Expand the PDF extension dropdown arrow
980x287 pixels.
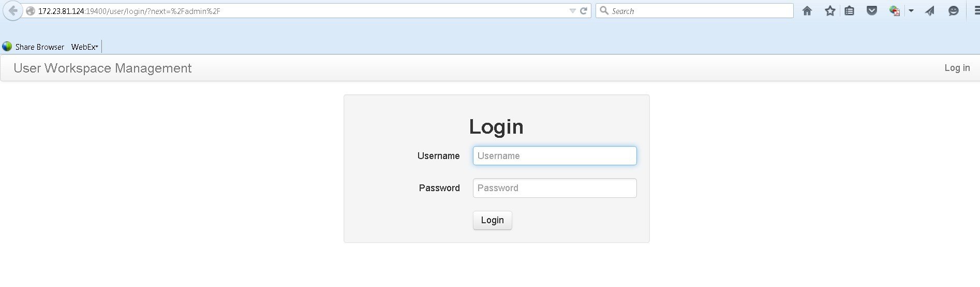911,11
